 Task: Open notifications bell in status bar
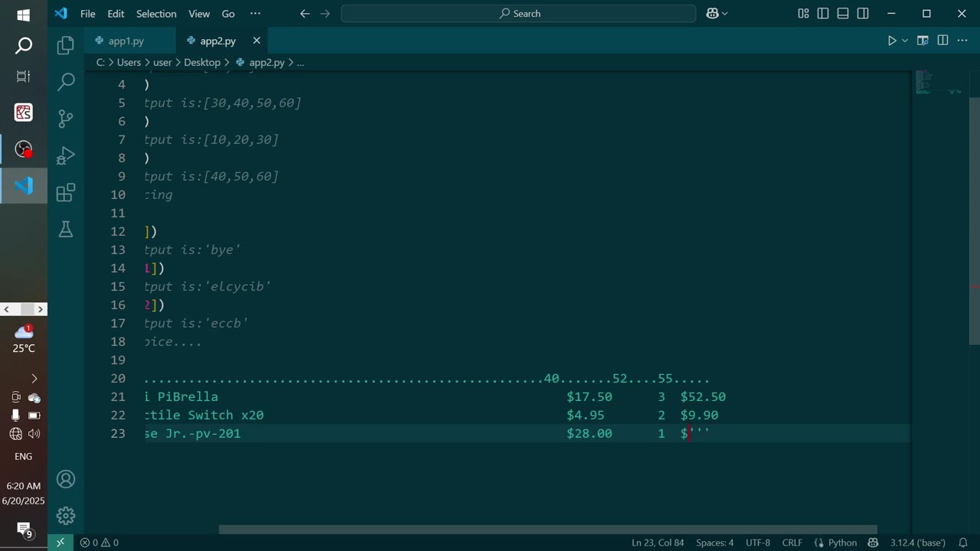pos(963,543)
